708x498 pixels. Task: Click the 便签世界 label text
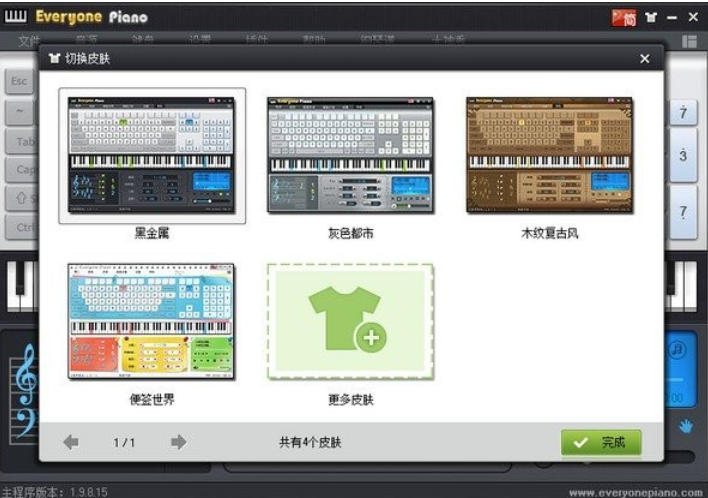click(x=152, y=399)
